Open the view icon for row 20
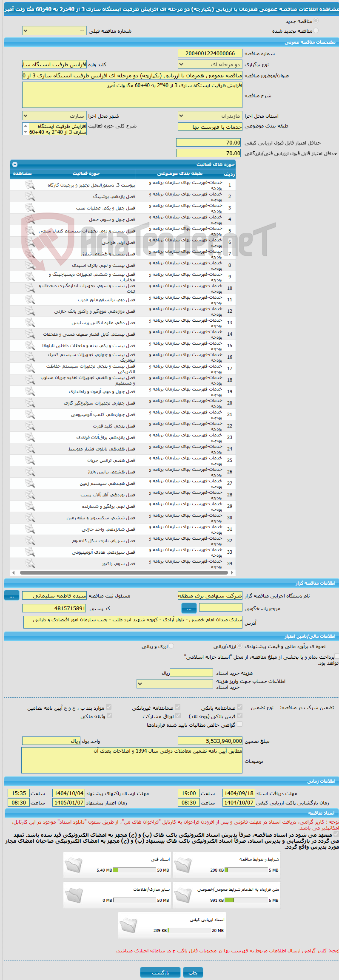This screenshot has width=339, height=980. (x=30, y=403)
